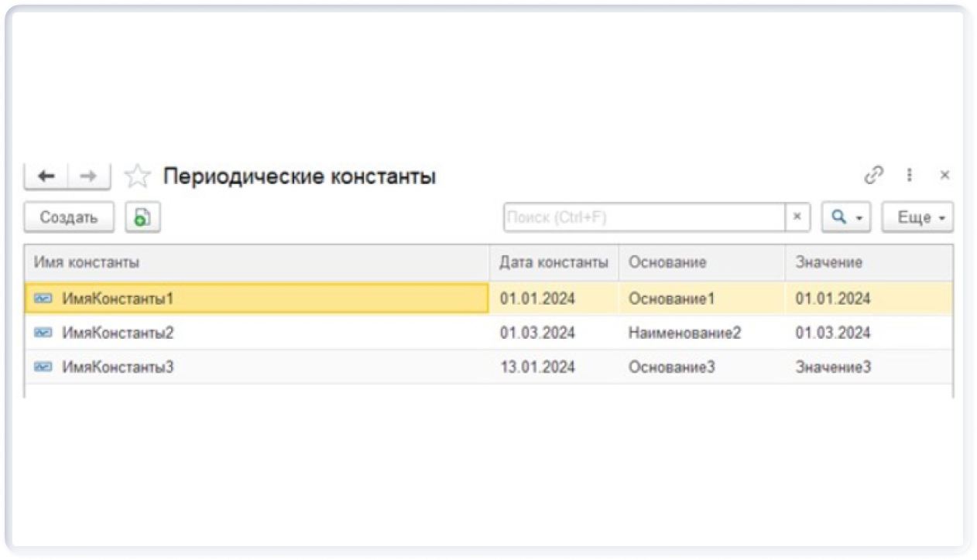Open the three-dot more options menu
The width and height of the screenshot is (977, 560).
(910, 176)
